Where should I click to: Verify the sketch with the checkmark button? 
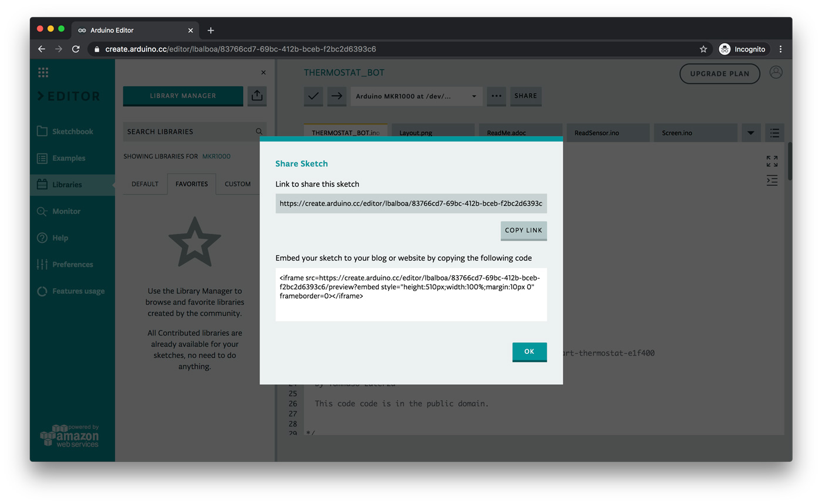click(x=314, y=96)
